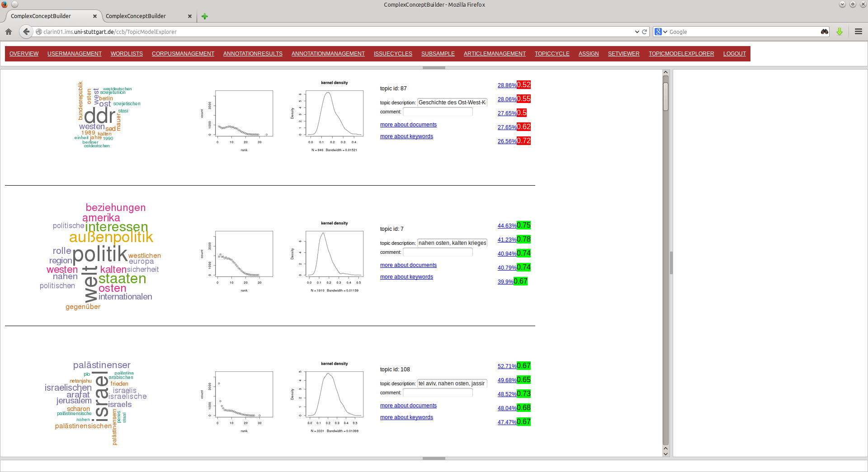Click the topic list scrollbar down arrow
Image resolution: width=868 pixels, height=472 pixels.
[x=665, y=453]
